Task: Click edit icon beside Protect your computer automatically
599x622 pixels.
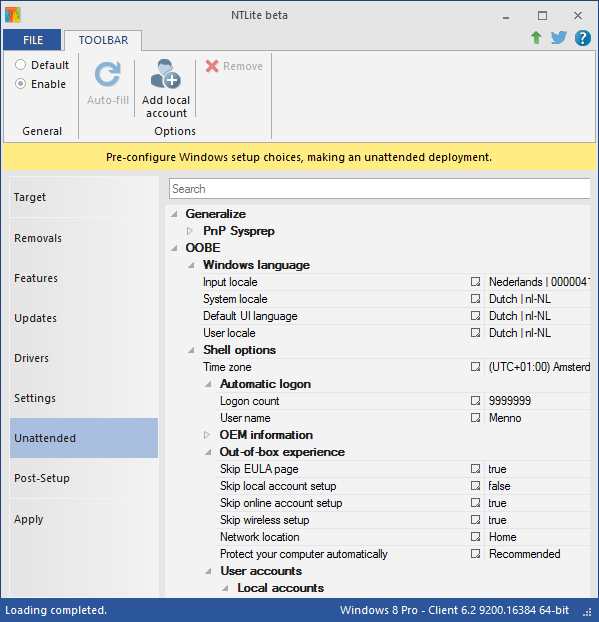Action: [x=475, y=554]
